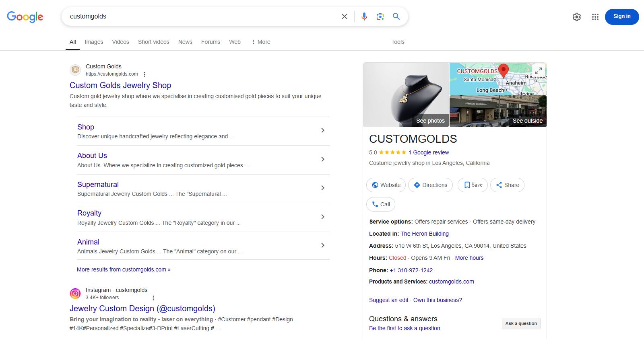Open the business Website button
Screen dimensions: 644x339
[386, 185]
